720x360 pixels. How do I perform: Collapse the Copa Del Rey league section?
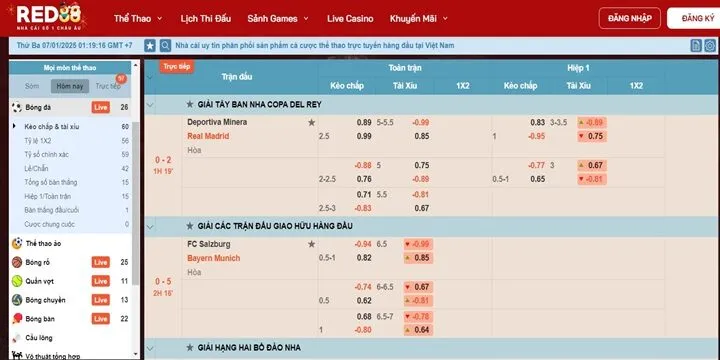150,105
